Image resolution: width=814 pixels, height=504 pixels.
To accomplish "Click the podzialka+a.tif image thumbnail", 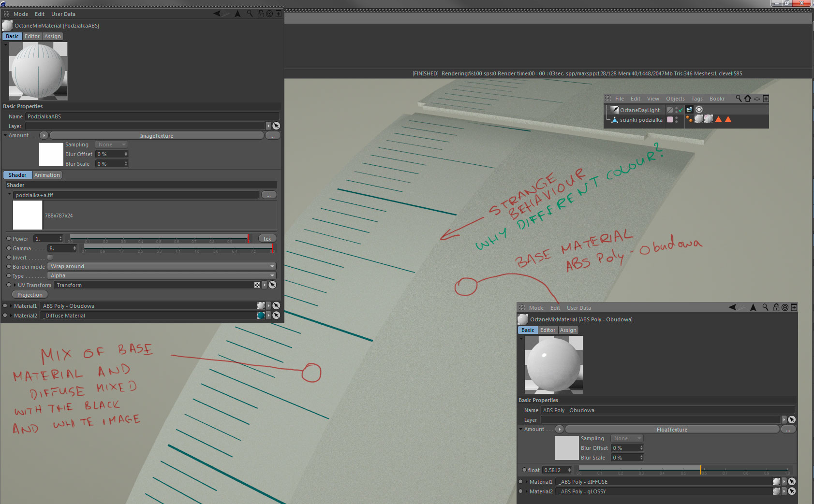I will pyautogui.click(x=28, y=215).
